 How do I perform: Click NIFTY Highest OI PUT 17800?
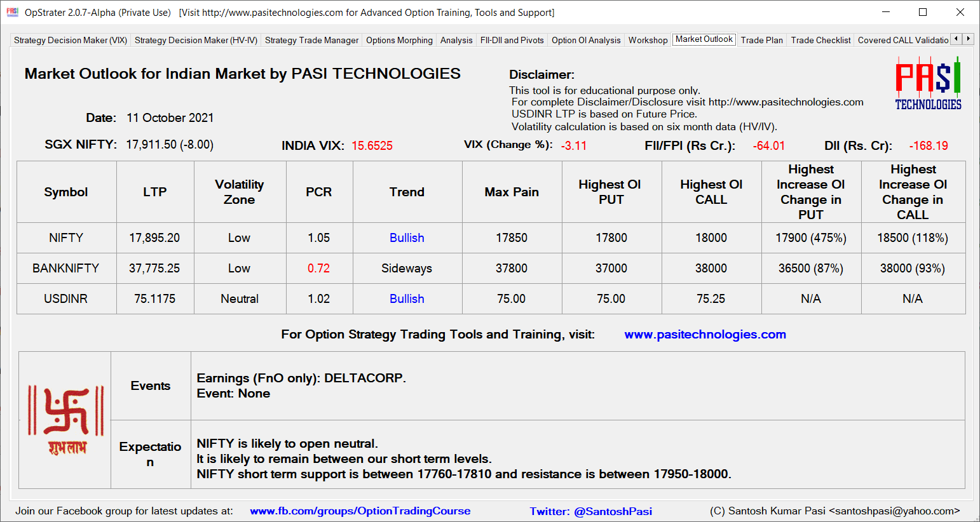click(611, 238)
